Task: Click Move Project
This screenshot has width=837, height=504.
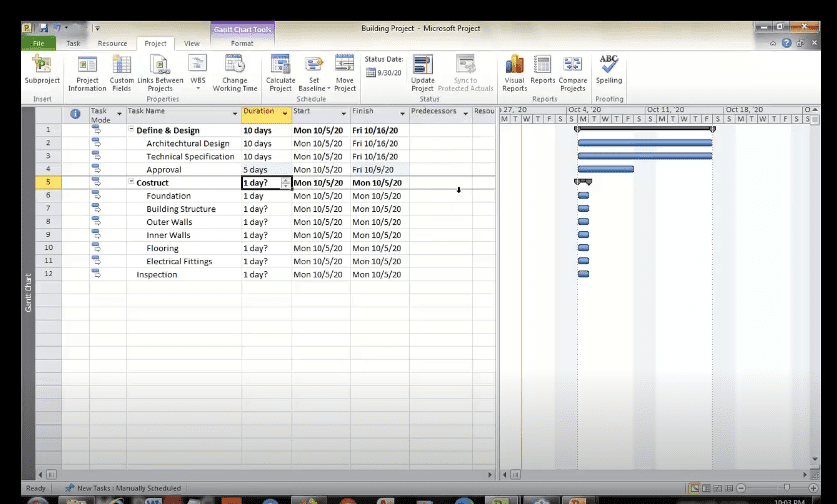Action: point(345,73)
